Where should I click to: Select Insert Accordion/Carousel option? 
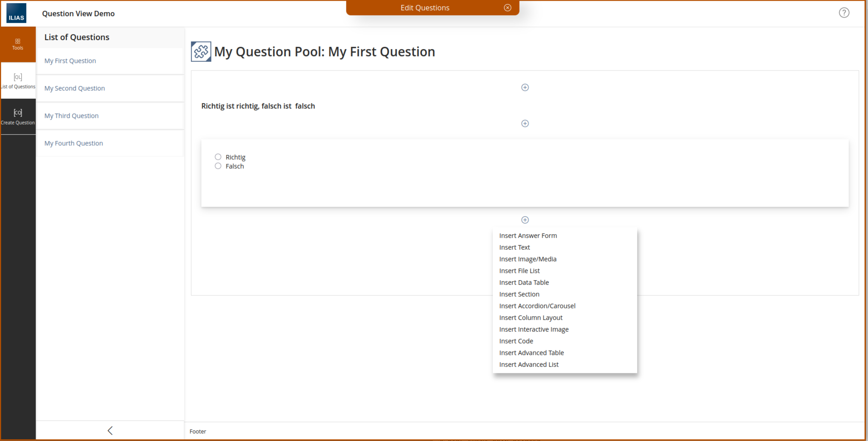pos(537,306)
